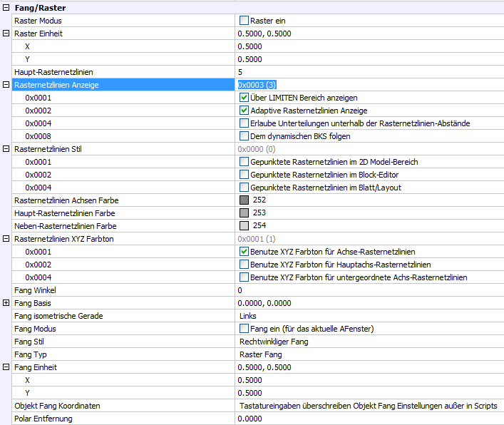Viewport: 504px width, 425px height.
Task: Click the Rasternetzlinien Achsen Farbe swatch 252
Action: 245,200
